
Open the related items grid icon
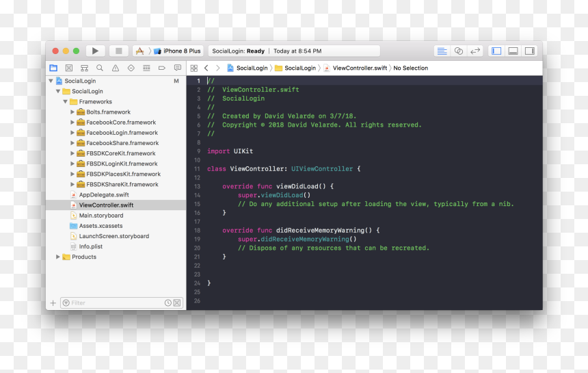point(194,68)
